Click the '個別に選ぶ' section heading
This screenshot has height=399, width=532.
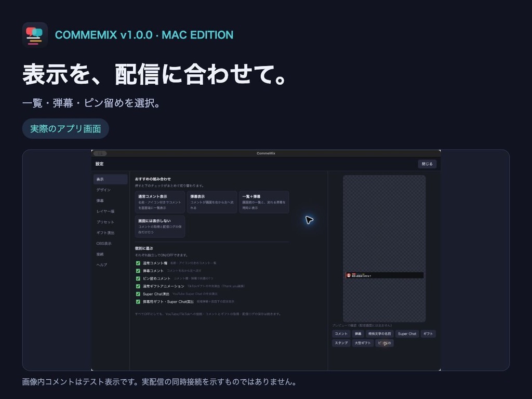click(x=144, y=248)
